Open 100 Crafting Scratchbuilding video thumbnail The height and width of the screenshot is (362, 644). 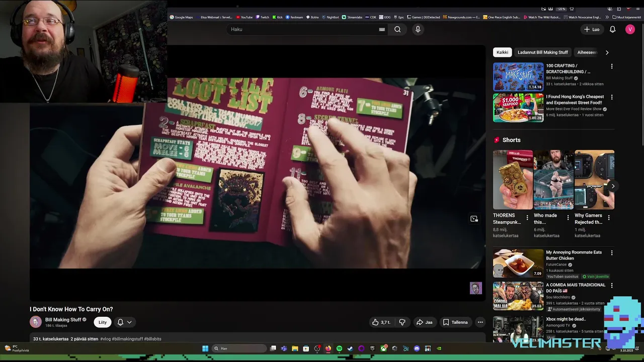[x=518, y=76]
